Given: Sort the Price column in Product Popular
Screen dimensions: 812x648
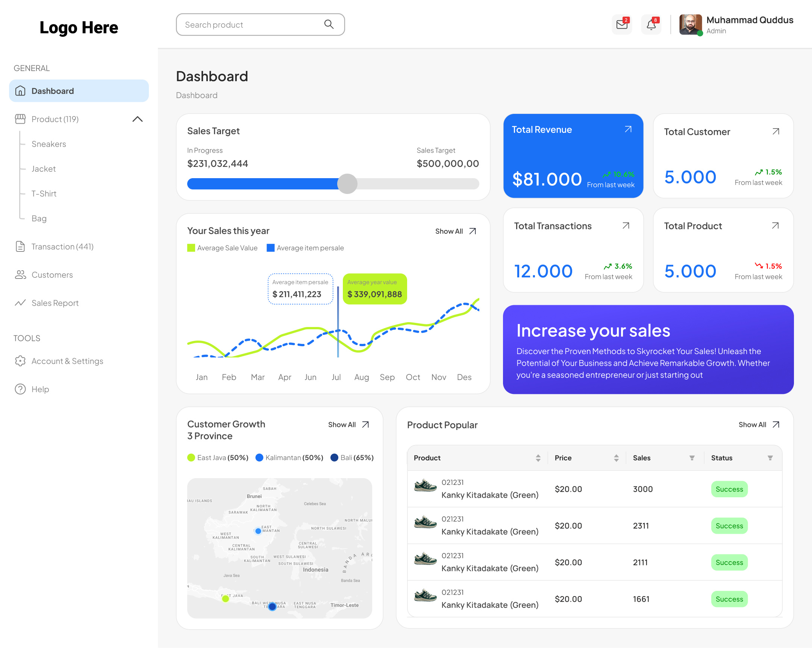Looking at the screenshot, I should 616,458.
